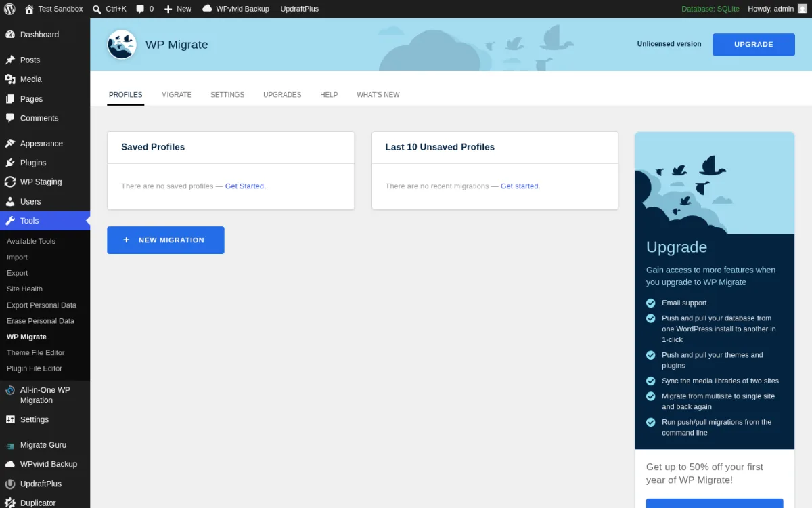
Task: Click Get Started link under Saved Profiles
Action: [x=244, y=186]
